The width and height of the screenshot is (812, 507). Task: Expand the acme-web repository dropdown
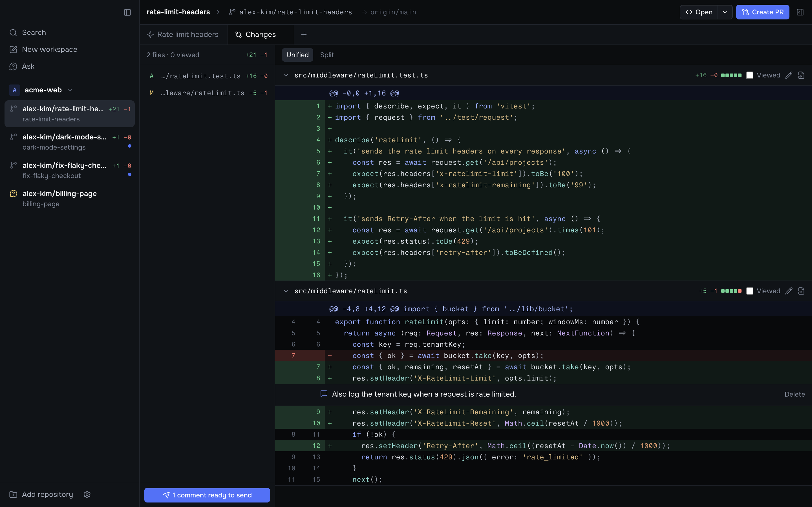[x=70, y=90]
